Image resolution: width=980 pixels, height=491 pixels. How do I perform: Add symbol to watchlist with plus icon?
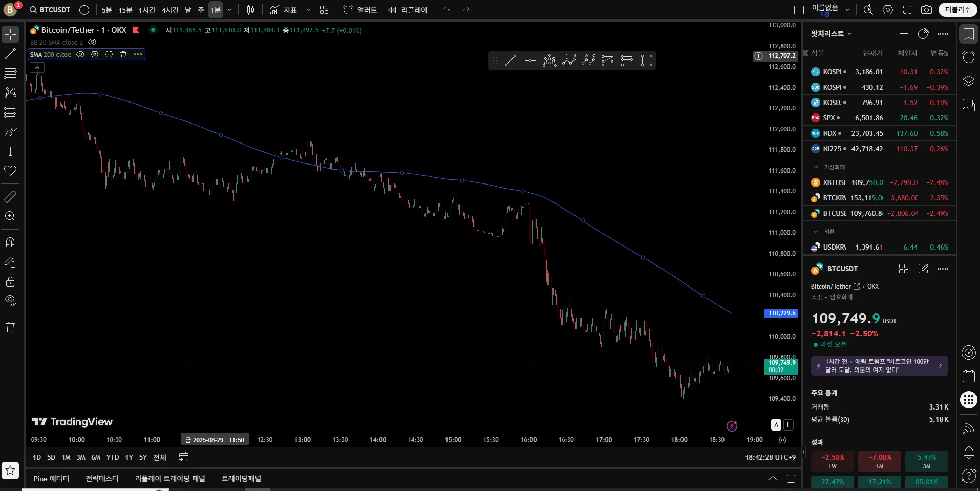point(904,34)
